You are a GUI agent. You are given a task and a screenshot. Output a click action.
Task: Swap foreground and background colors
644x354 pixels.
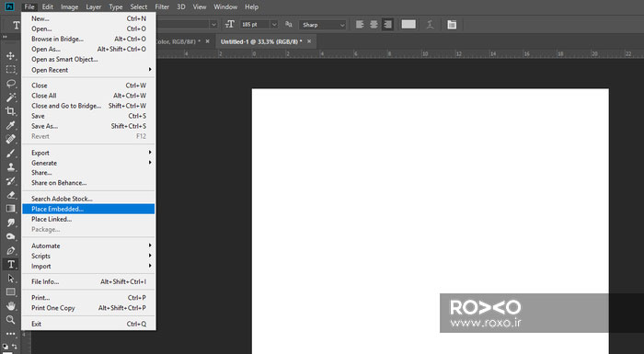[16, 347]
